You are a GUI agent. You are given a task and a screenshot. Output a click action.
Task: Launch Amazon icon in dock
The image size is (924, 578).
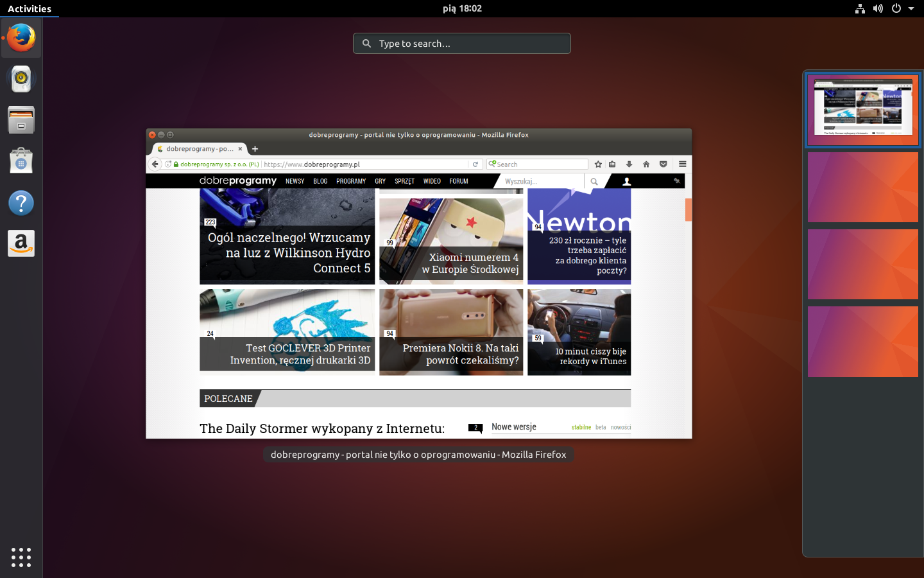(x=21, y=243)
